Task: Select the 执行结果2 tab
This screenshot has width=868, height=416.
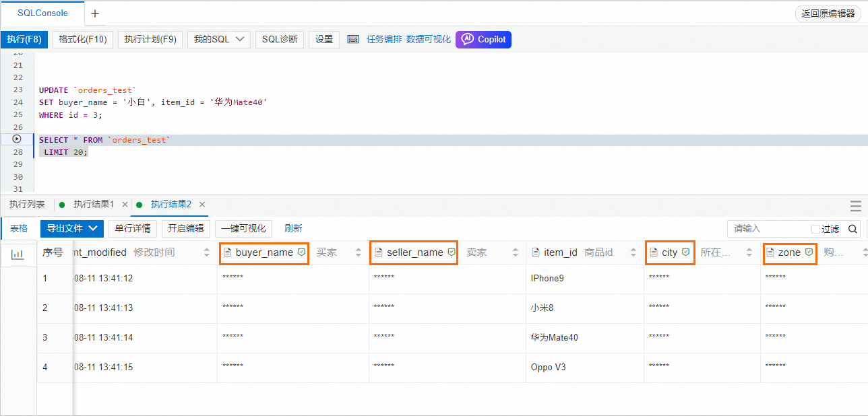Action: coord(171,205)
